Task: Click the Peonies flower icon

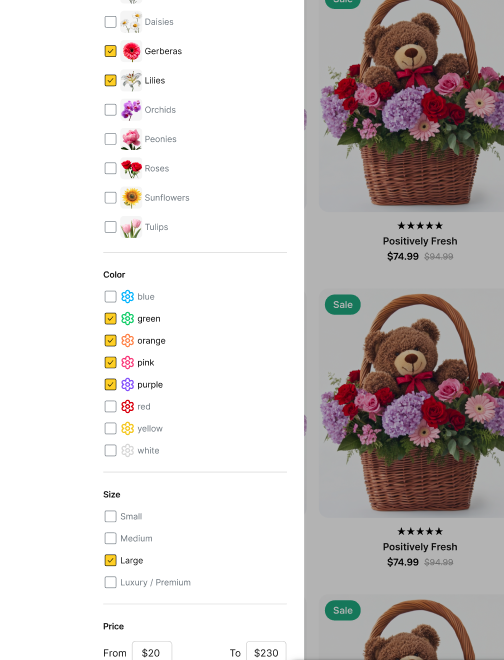Action: tap(131, 139)
